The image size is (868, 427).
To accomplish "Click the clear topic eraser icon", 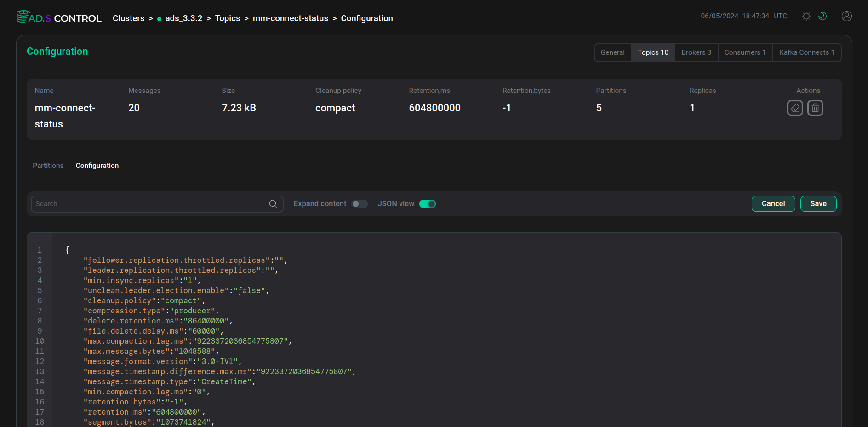I will (795, 108).
